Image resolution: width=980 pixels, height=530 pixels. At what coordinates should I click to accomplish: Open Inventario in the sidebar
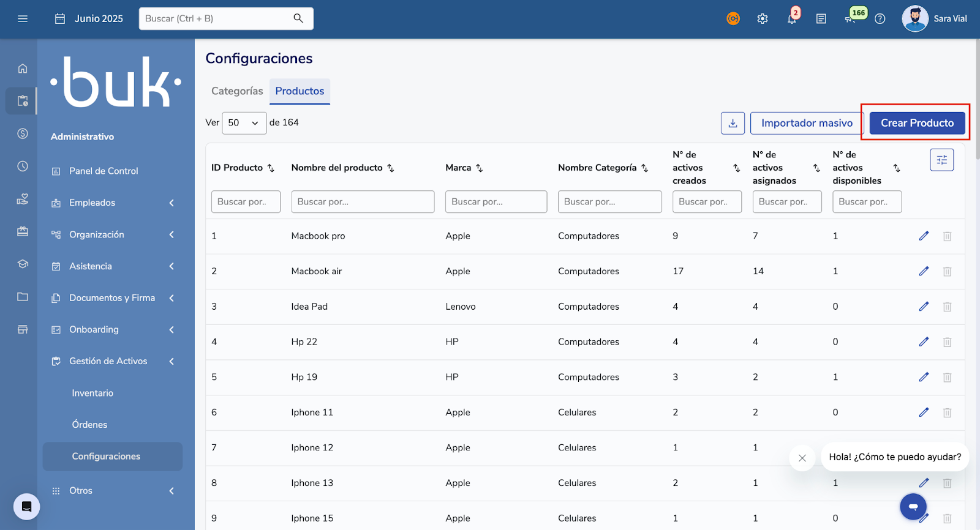tap(92, 393)
